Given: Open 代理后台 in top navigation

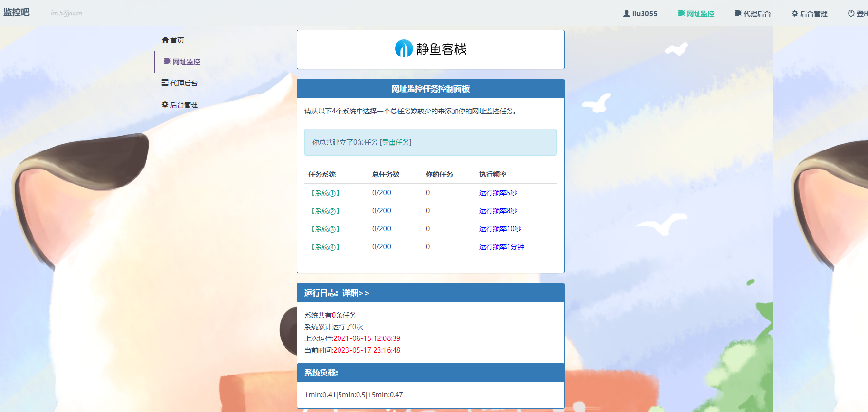Looking at the screenshot, I should (x=753, y=13).
